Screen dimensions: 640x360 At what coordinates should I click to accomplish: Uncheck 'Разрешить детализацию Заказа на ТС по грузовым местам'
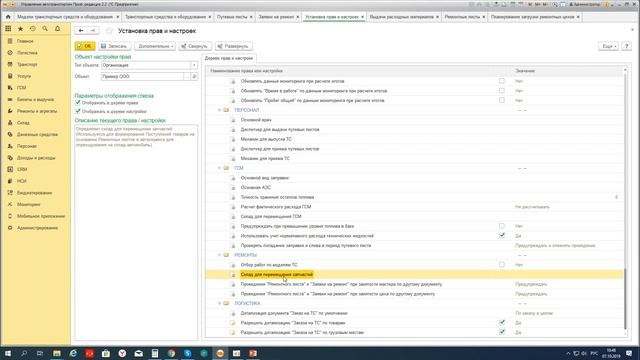[502, 332]
